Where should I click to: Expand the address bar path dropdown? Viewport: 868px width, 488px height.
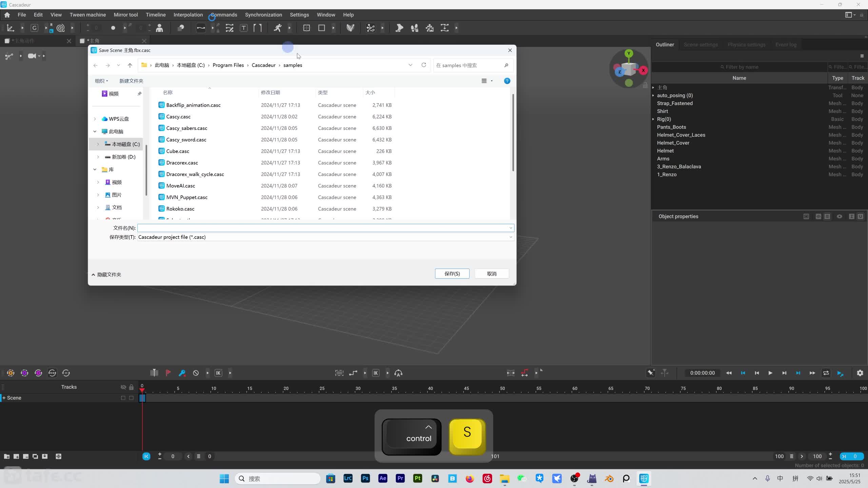click(410, 65)
